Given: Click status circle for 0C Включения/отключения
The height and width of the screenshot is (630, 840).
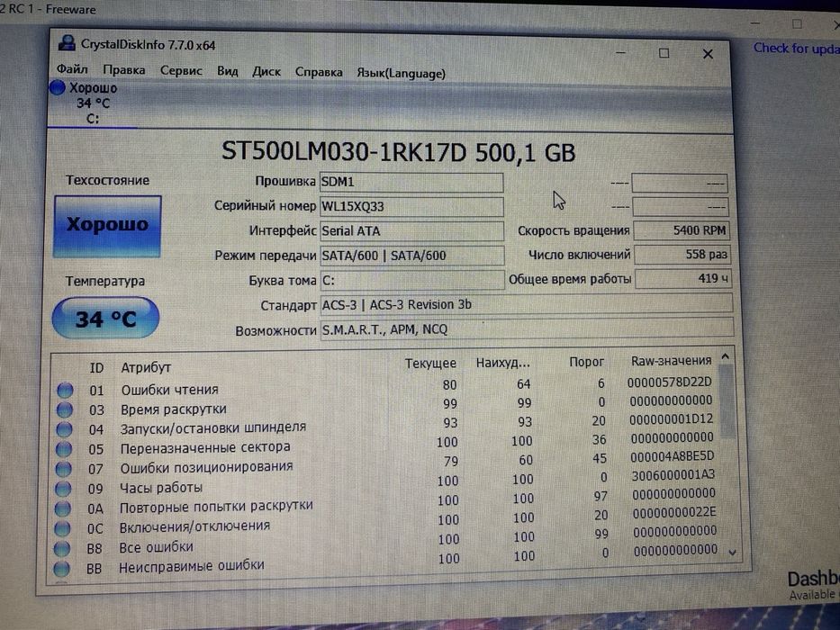Looking at the screenshot, I should click(62, 528).
